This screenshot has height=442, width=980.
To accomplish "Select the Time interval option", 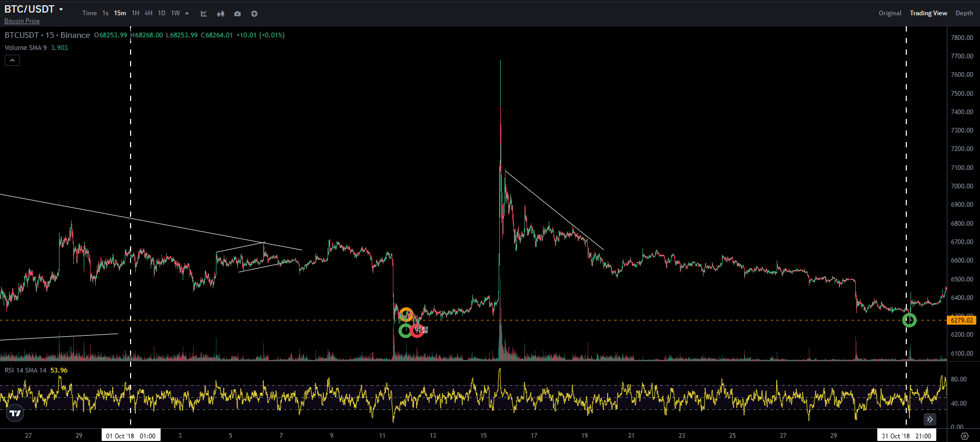I will click(x=90, y=13).
